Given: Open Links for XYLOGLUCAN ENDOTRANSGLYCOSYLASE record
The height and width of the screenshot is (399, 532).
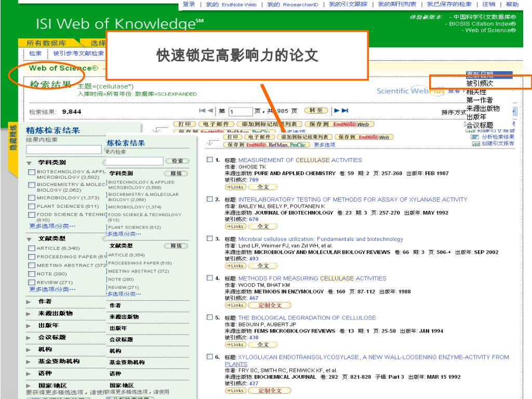Looking at the screenshot, I should [x=235, y=391].
